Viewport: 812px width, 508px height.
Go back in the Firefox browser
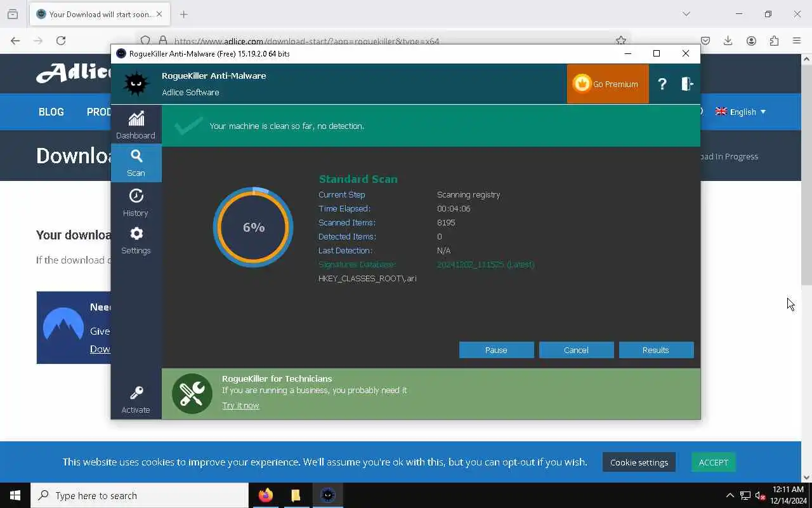[x=15, y=41]
